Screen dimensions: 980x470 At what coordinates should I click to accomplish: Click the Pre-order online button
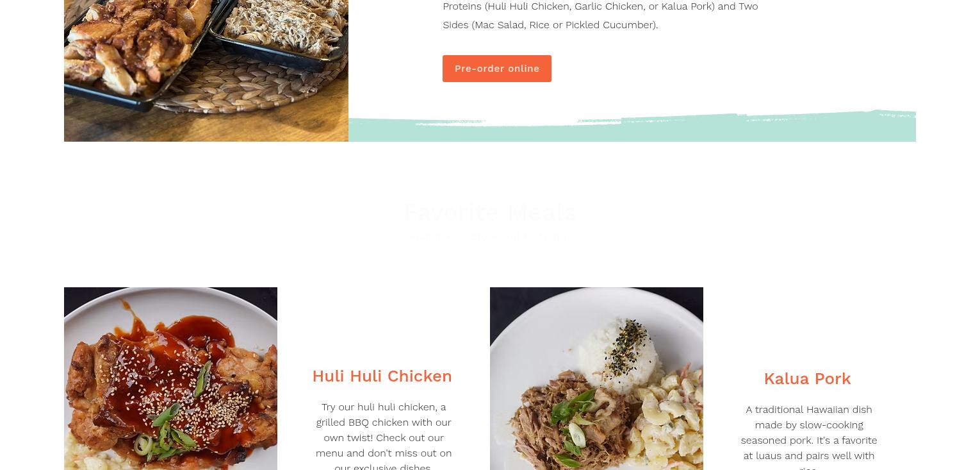496,69
